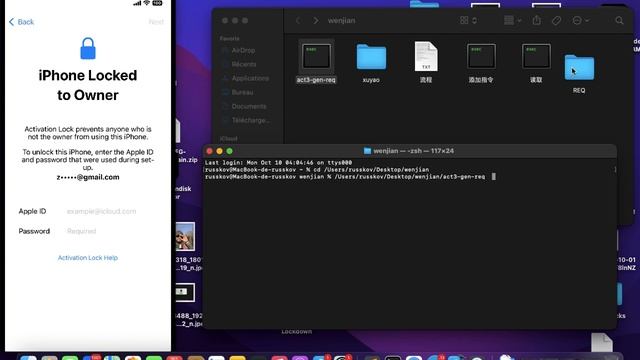The width and height of the screenshot is (640, 360).
Task: Select the exec file icon on desktop
Action: (x=185, y=292)
